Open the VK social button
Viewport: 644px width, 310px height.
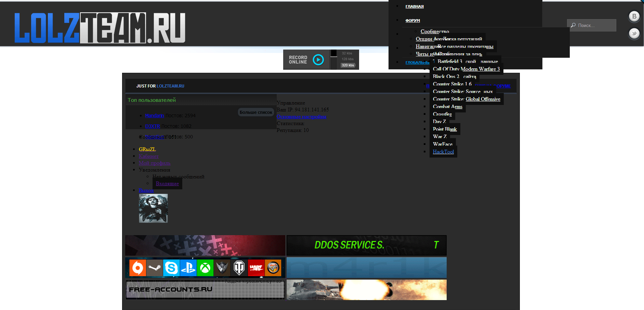[634, 16]
